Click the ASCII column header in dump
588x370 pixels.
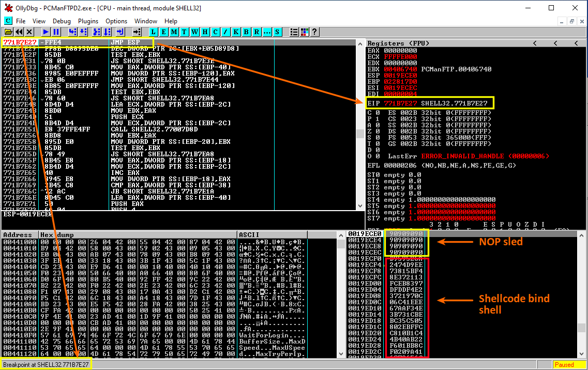(x=273, y=235)
